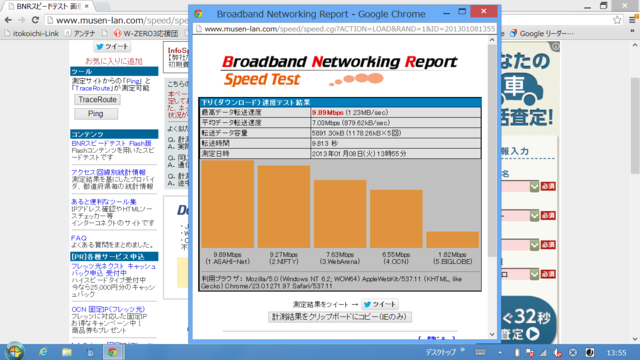Click the taskbar clock showing 13:55
The height and width of the screenshot is (360, 640).
click(616, 352)
